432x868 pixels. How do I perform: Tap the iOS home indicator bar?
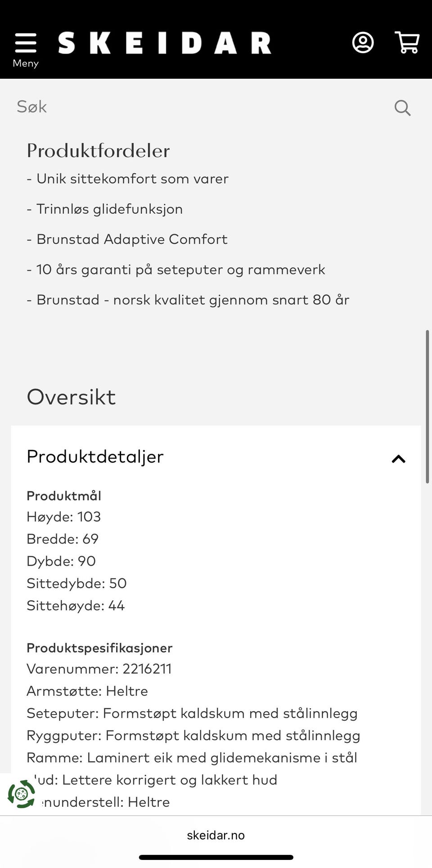point(216,857)
